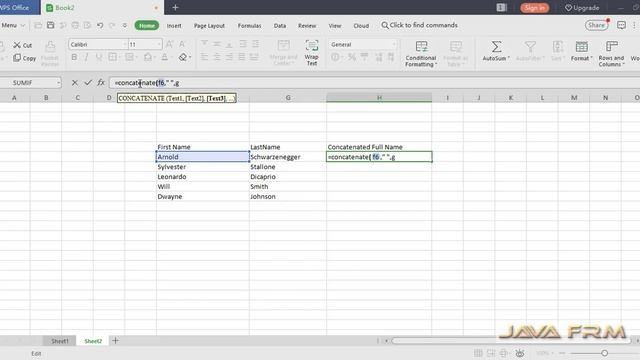Select column H header
Screen dimensions: 640x360
[x=379, y=98]
